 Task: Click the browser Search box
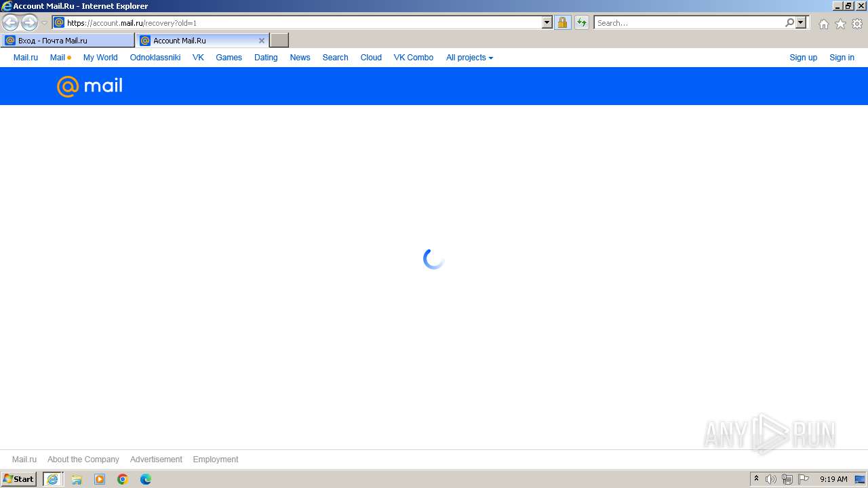(689, 23)
